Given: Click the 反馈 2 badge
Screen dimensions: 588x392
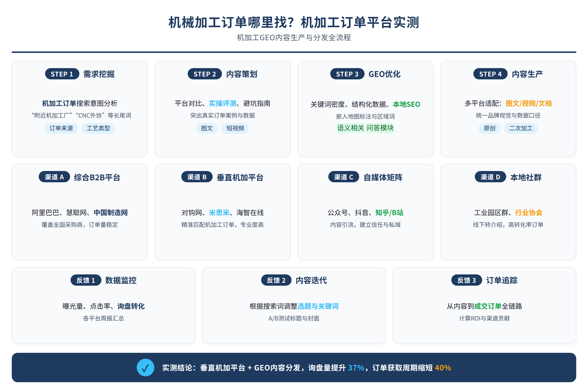Looking at the screenshot, I should 276,280.
